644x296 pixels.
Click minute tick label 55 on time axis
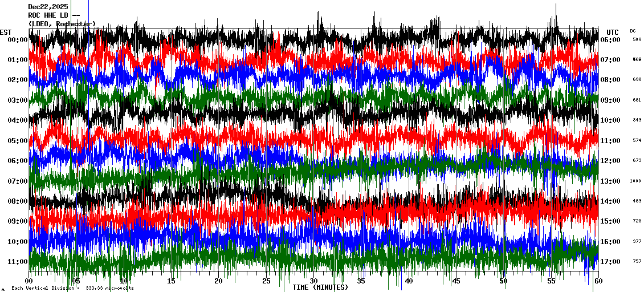pyautogui.click(x=551, y=281)
